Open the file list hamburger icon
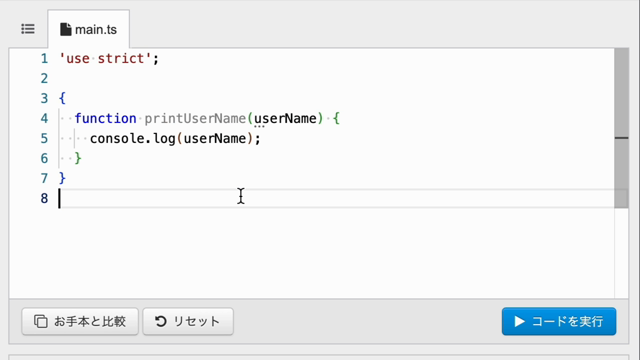The height and width of the screenshot is (360, 640). (x=28, y=29)
